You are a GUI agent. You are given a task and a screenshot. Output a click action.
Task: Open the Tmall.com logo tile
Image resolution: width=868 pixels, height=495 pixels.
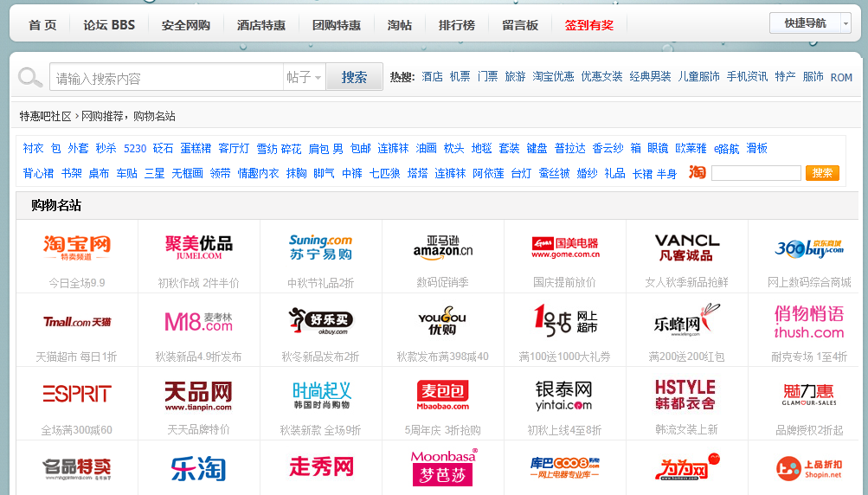click(x=77, y=322)
